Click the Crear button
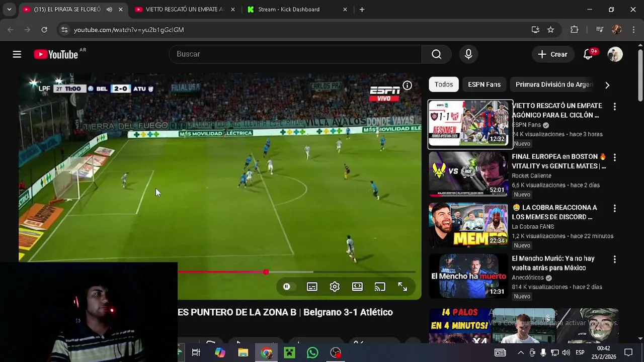 coord(552,54)
